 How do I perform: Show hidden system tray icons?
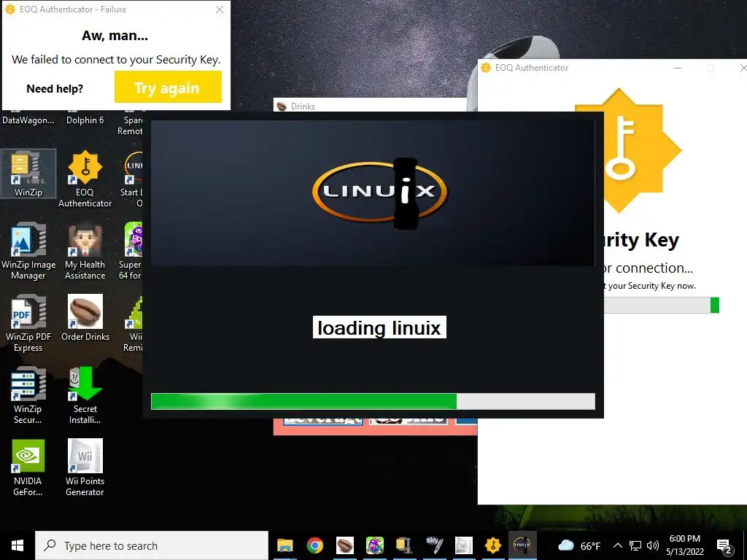click(x=617, y=545)
